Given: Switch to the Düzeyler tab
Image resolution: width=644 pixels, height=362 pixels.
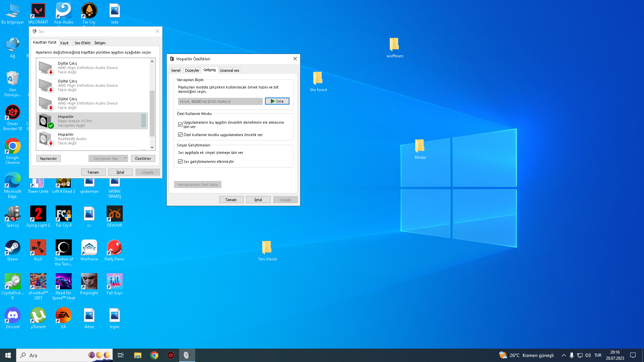Looking at the screenshot, I should click(x=192, y=70).
